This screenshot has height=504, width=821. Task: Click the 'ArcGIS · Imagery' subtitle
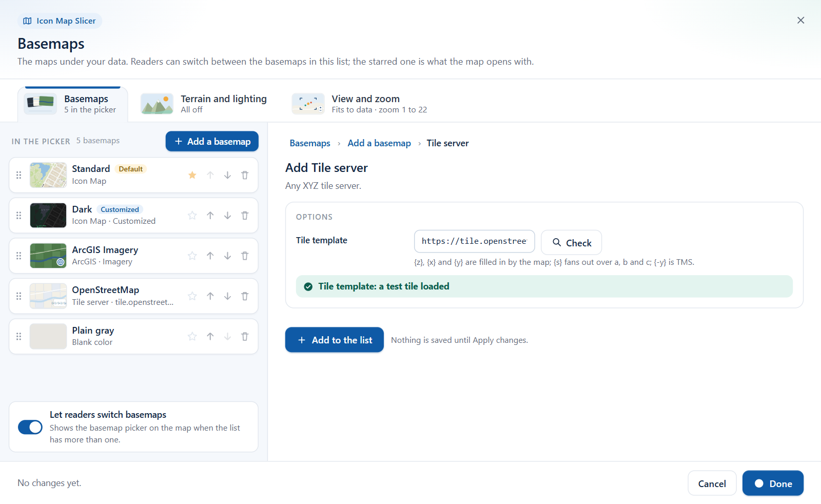coord(102,262)
